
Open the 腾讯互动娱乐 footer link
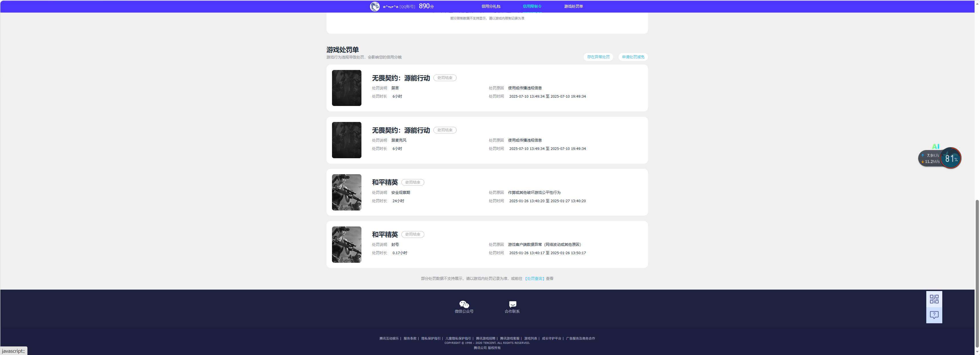click(x=389, y=338)
